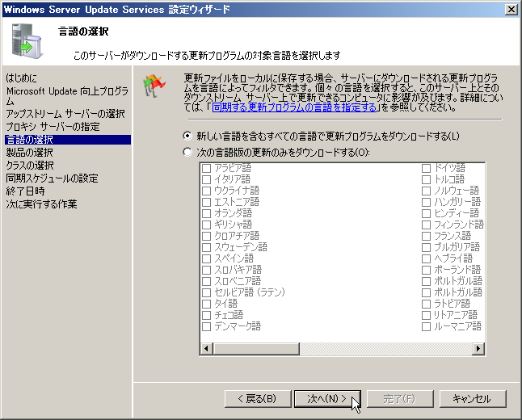Image resolution: width=522 pixels, height=420 pixels.
Task: Check the フランス語 checkbox
Action: pos(426,236)
